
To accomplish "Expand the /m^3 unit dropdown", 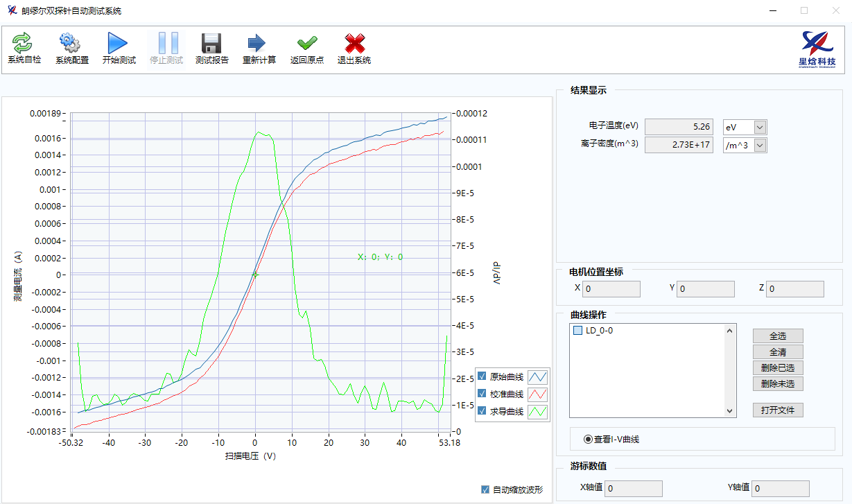I will pyautogui.click(x=759, y=145).
